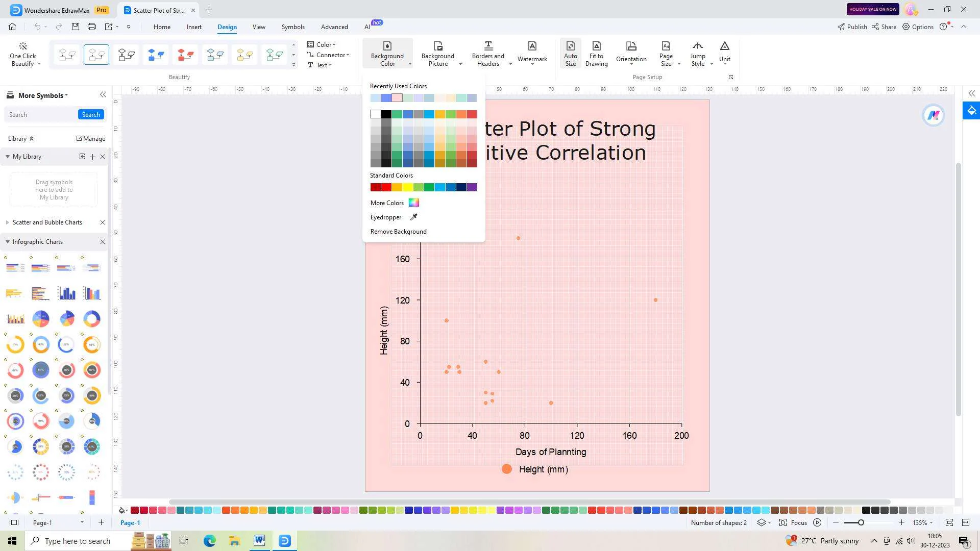The width and height of the screenshot is (980, 551).
Task: Select Remove Background option
Action: (x=398, y=232)
